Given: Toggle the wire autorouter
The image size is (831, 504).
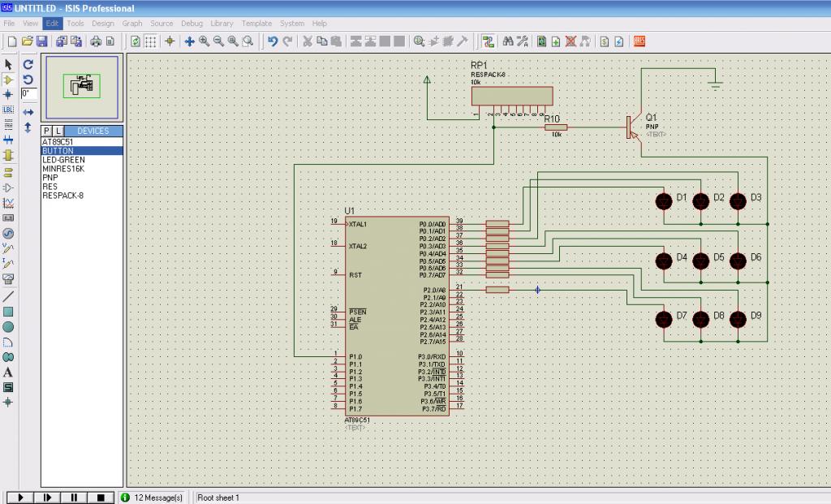Looking at the screenshot, I should tap(489, 41).
